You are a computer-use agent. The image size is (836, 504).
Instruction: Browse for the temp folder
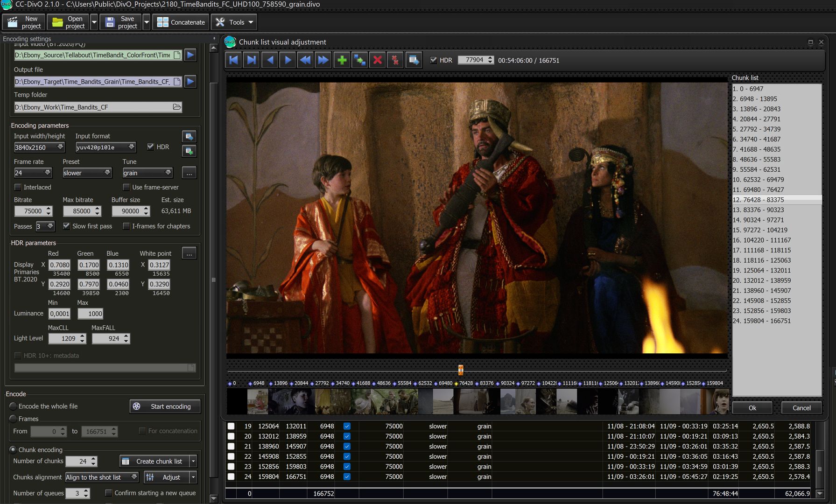tap(177, 107)
